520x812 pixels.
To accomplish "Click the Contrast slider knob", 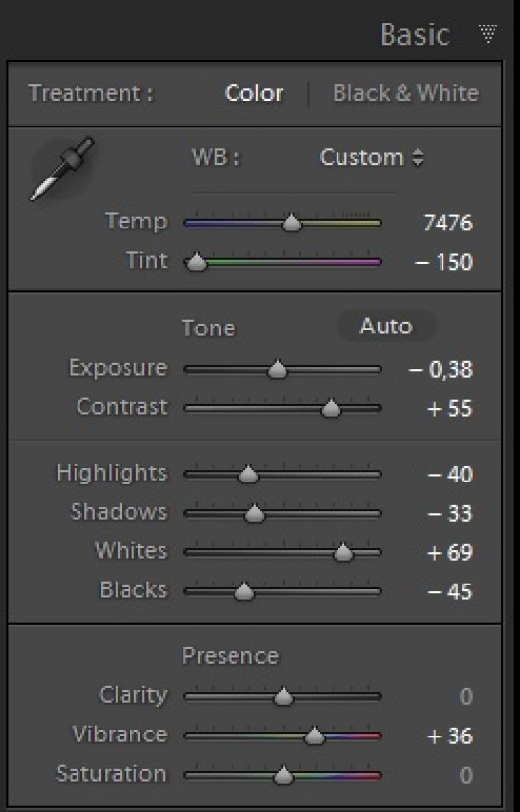I will coord(331,409).
